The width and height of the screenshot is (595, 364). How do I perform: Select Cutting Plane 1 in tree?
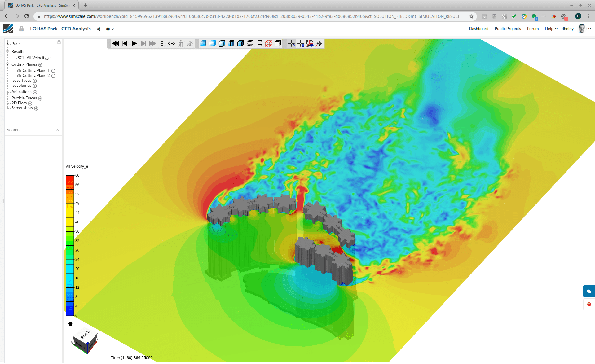[x=36, y=71]
